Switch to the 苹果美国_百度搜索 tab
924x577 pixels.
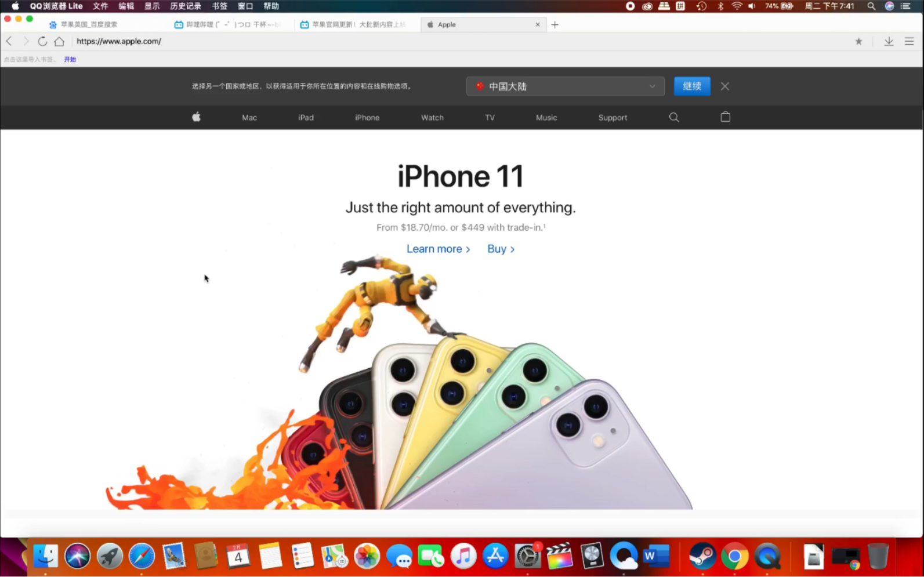88,25
